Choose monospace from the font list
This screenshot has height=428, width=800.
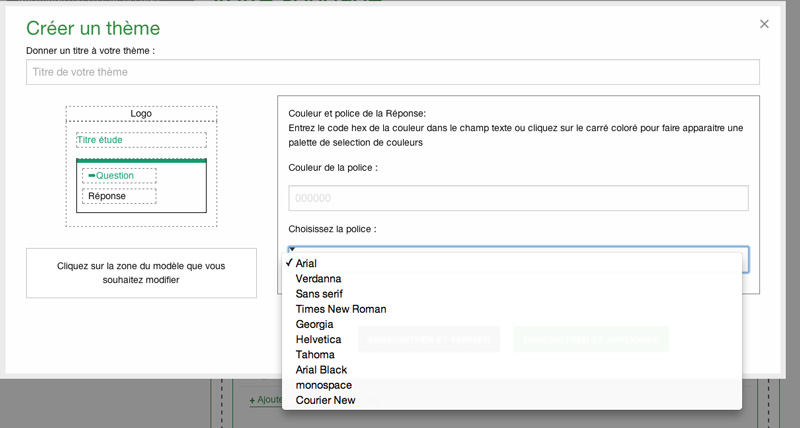323,385
